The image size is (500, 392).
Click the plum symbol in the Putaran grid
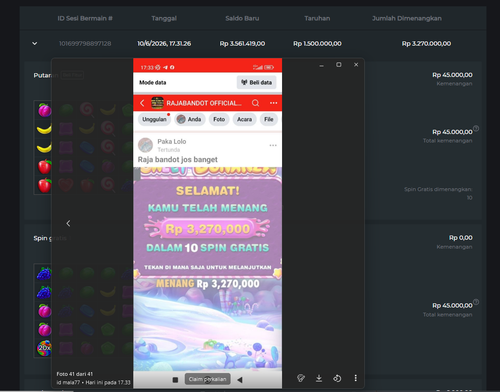tap(44, 110)
